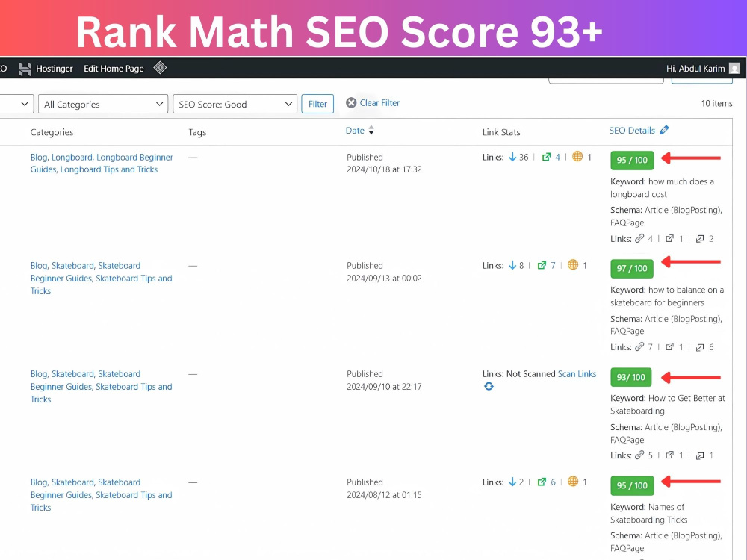Click the Categories column header
Screen dimensions: 747x560
52,132
